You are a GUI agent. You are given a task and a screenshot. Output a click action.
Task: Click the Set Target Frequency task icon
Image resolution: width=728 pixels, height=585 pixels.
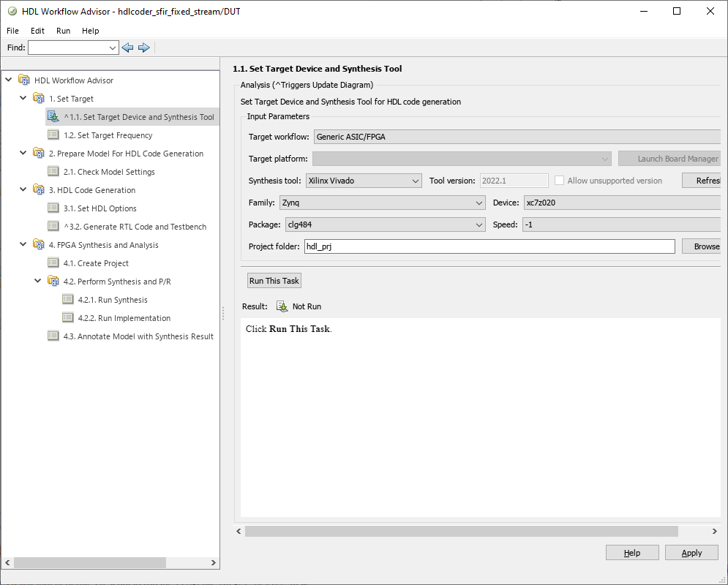[53, 135]
